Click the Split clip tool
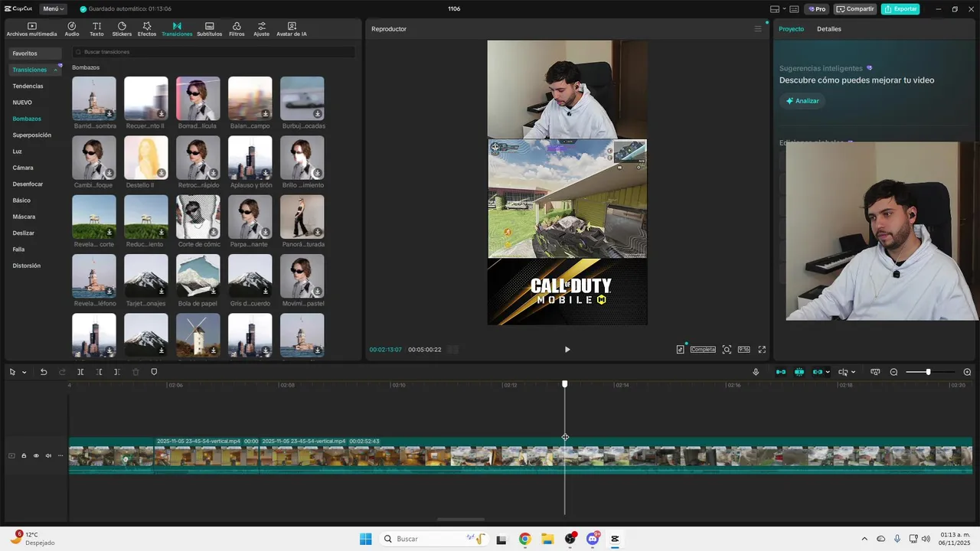Viewport: 980px width, 551px height. pyautogui.click(x=80, y=372)
